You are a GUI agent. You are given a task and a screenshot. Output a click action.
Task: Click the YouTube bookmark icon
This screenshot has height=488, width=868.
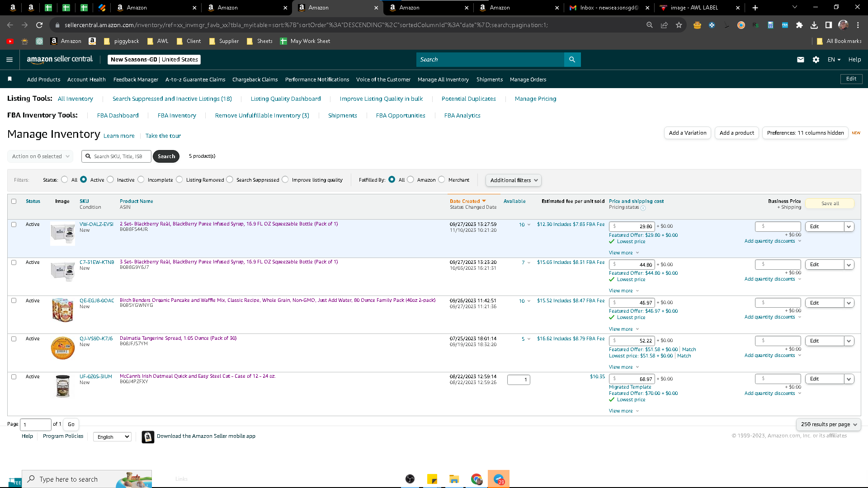10,41
